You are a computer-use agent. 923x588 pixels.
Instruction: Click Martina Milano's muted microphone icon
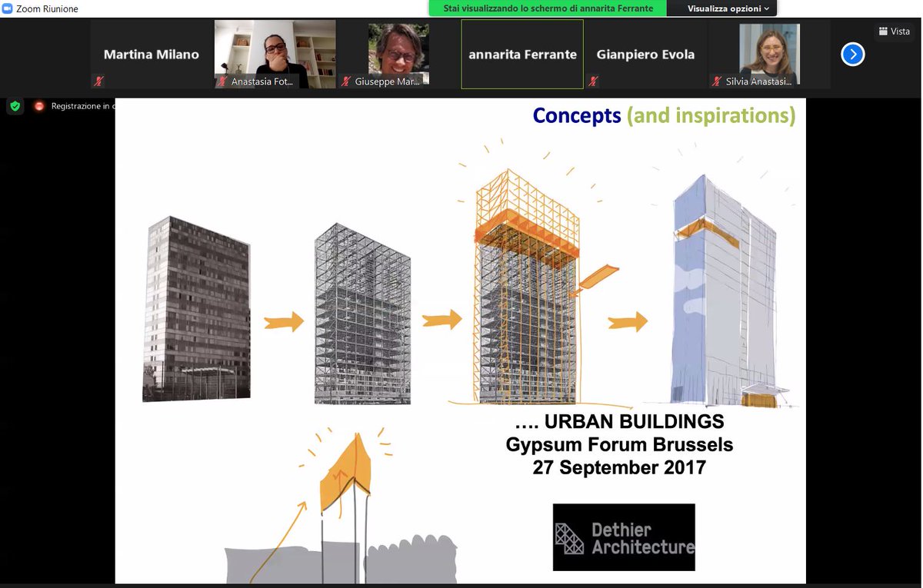(x=98, y=81)
